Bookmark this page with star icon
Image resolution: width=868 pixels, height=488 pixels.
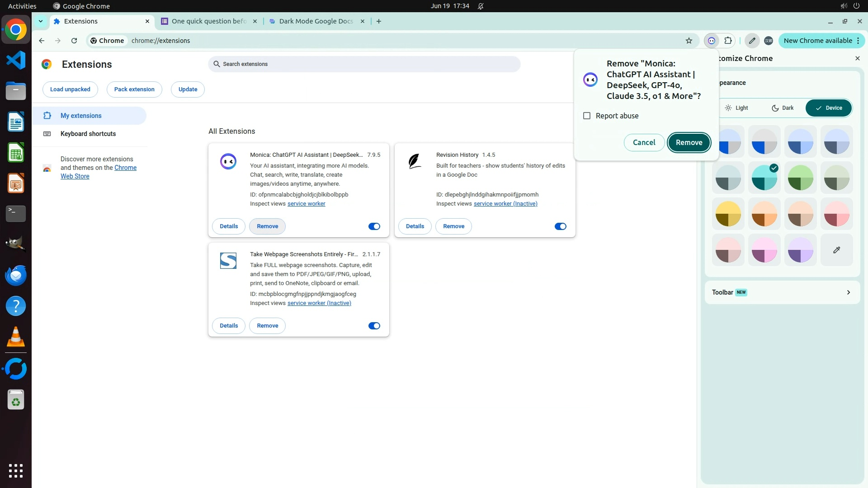tap(689, 41)
